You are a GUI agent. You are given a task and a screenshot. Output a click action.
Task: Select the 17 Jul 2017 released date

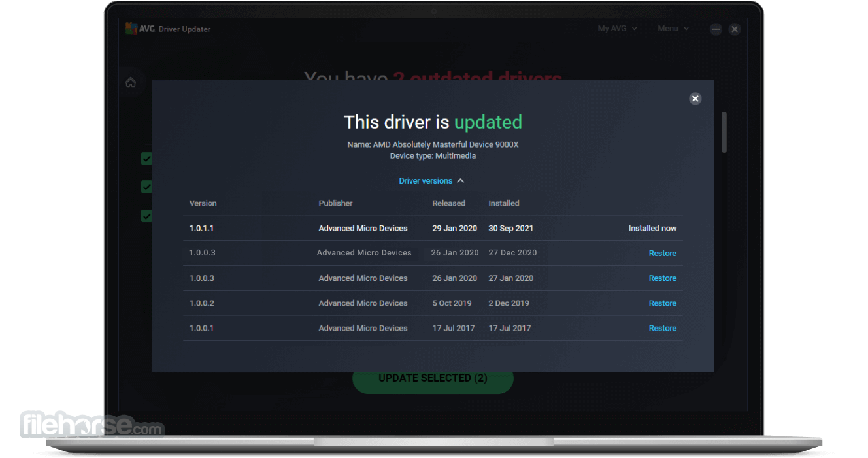454,329
